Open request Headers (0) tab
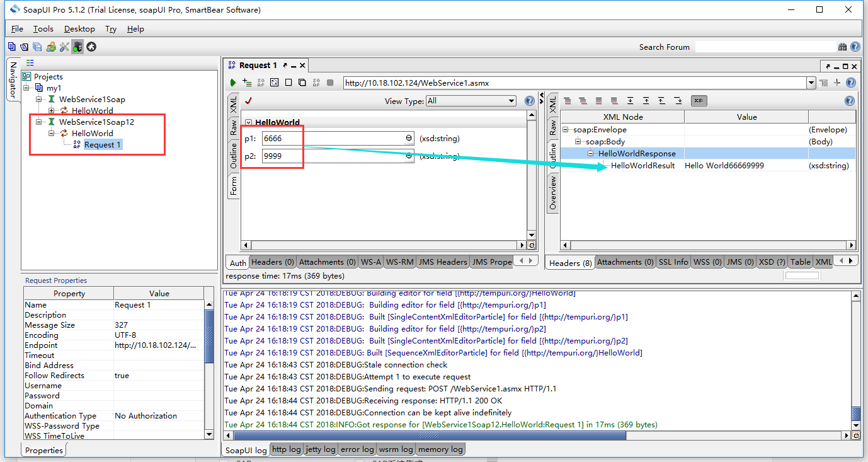Screen dimensions: 868x462 tap(273, 262)
